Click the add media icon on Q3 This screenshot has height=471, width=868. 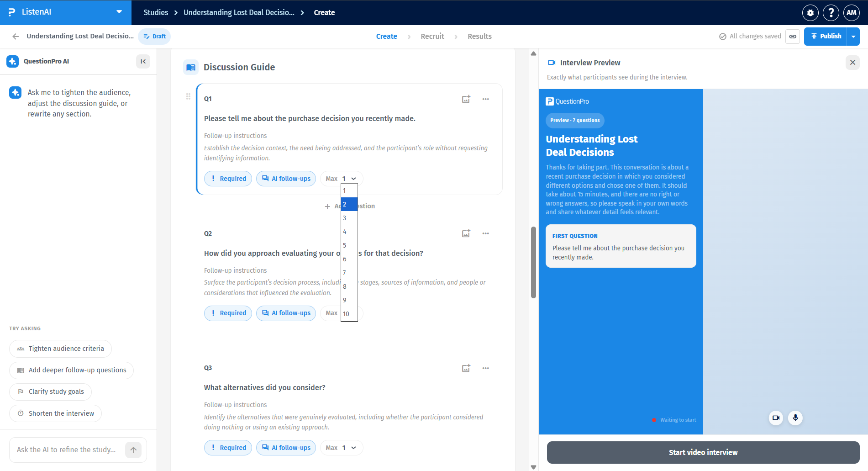(x=466, y=368)
